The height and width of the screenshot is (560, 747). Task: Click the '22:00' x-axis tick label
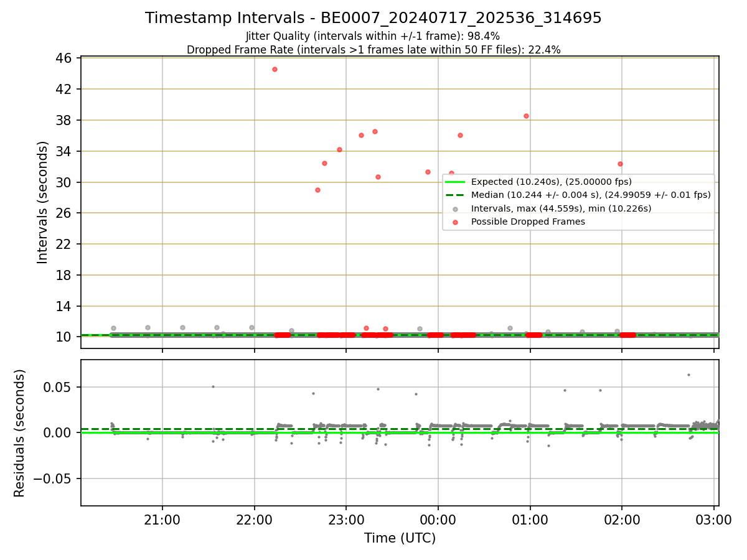255,520
